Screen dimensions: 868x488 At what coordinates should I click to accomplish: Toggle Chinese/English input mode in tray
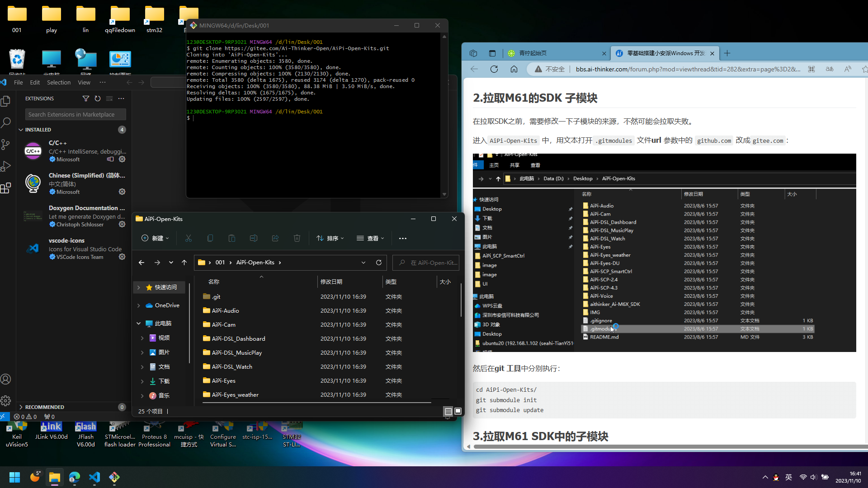(788, 477)
